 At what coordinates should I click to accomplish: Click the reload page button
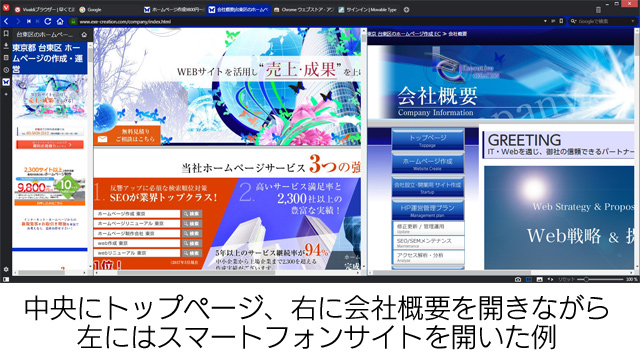(x=48, y=21)
